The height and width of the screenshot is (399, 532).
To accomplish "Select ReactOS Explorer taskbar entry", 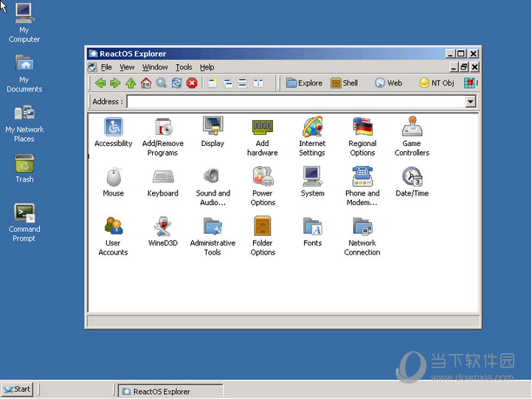I will [170, 392].
